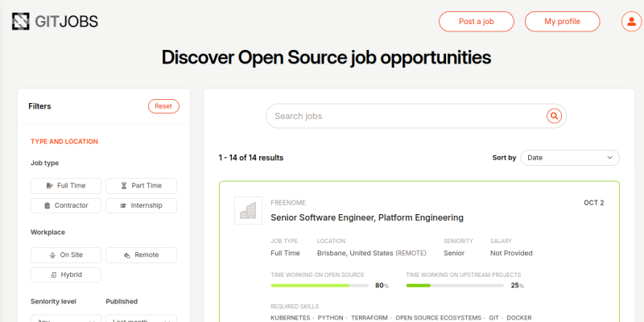Click the search magnifier icon

coord(554,116)
